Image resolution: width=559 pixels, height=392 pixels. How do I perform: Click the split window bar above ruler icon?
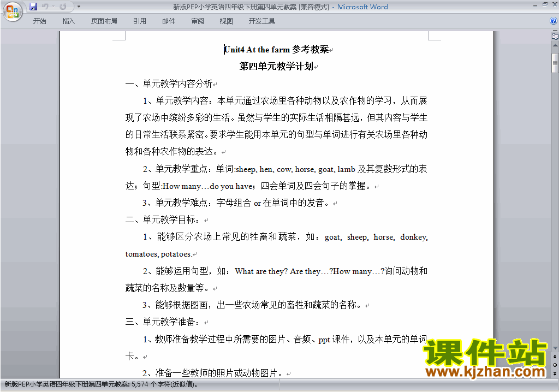tap(555, 31)
